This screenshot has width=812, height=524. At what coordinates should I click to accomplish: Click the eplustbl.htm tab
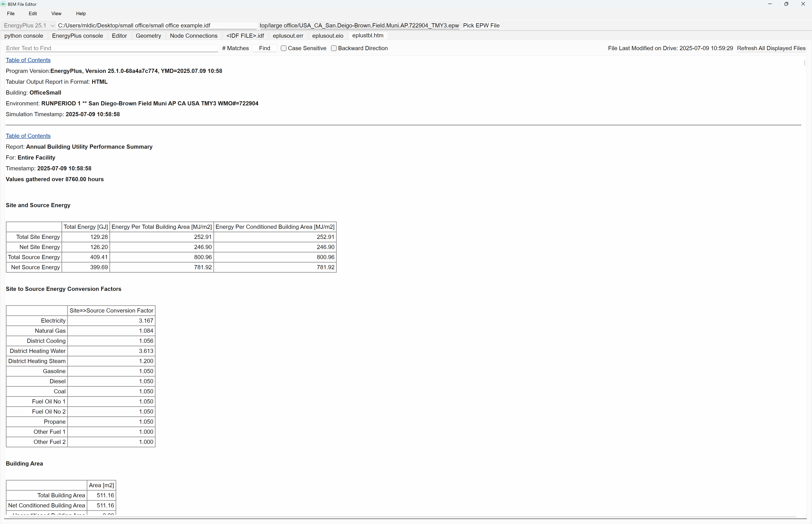click(x=367, y=36)
